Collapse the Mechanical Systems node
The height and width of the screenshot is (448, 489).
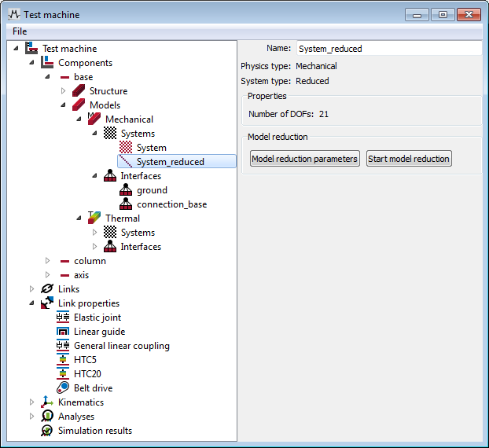tap(94, 133)
